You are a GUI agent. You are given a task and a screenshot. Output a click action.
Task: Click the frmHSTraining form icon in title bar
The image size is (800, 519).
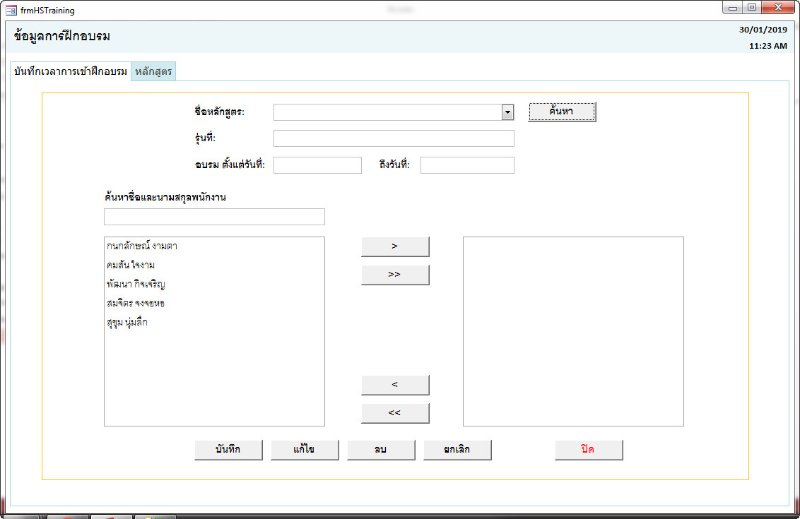click(x=11, y=8)
